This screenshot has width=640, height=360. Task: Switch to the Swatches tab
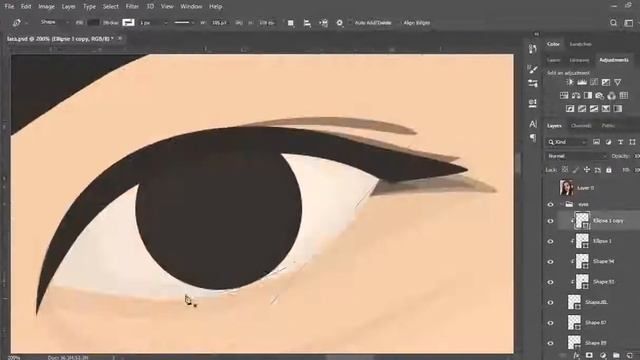coord(580,44)
